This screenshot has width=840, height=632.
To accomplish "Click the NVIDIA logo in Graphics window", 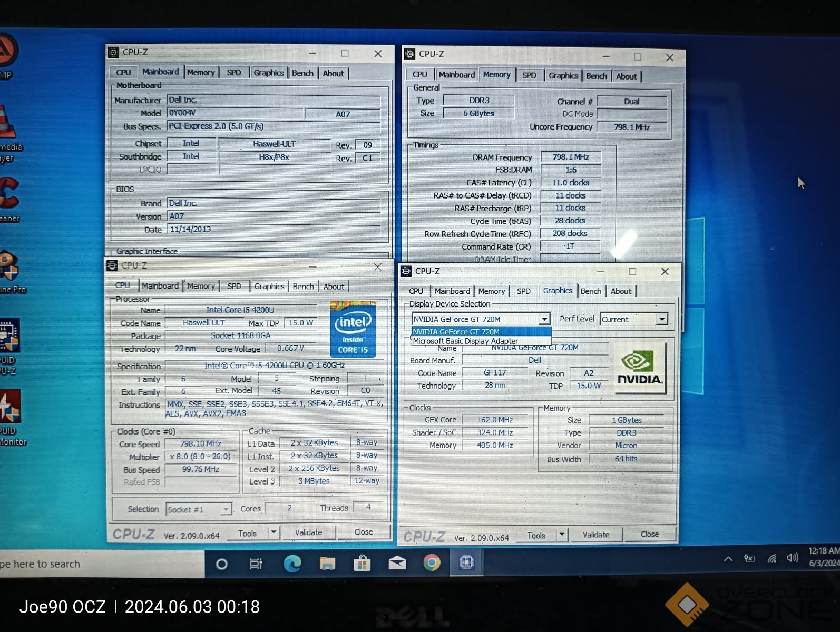I will tap(640, 368).
